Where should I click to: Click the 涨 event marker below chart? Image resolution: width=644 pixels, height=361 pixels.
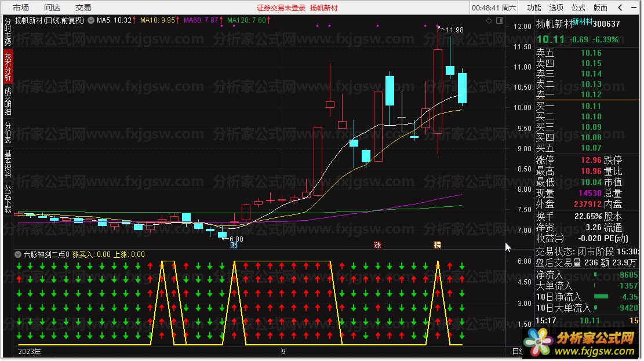[378, 246]
